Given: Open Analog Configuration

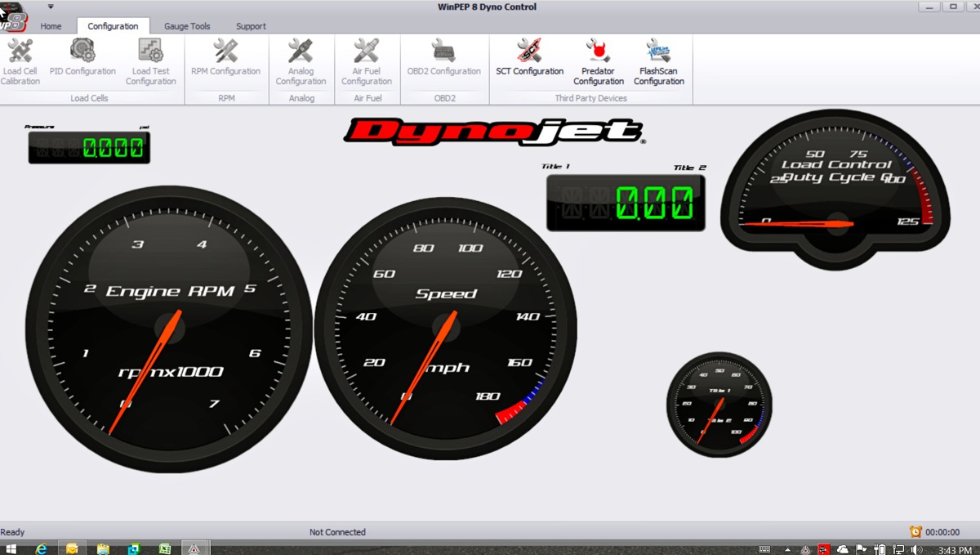Looking at the screenshot, I should (x=301, y=62).
